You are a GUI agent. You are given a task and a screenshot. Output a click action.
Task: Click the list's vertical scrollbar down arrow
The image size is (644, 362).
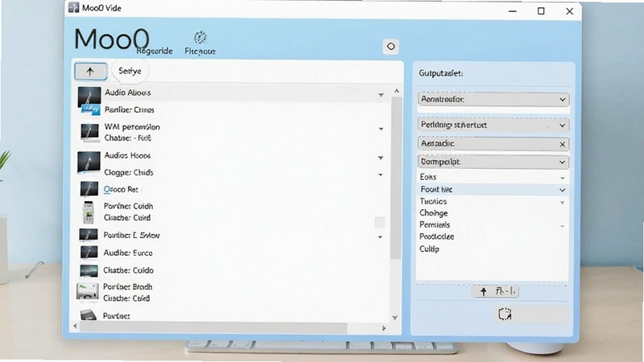tap(394, 318)
